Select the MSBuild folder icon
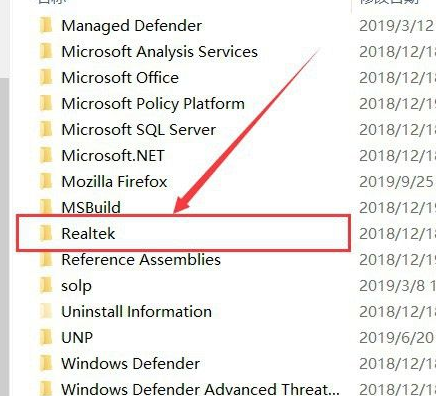The width and height of the screenshot is (436, 396). click(x=46, y=207)
